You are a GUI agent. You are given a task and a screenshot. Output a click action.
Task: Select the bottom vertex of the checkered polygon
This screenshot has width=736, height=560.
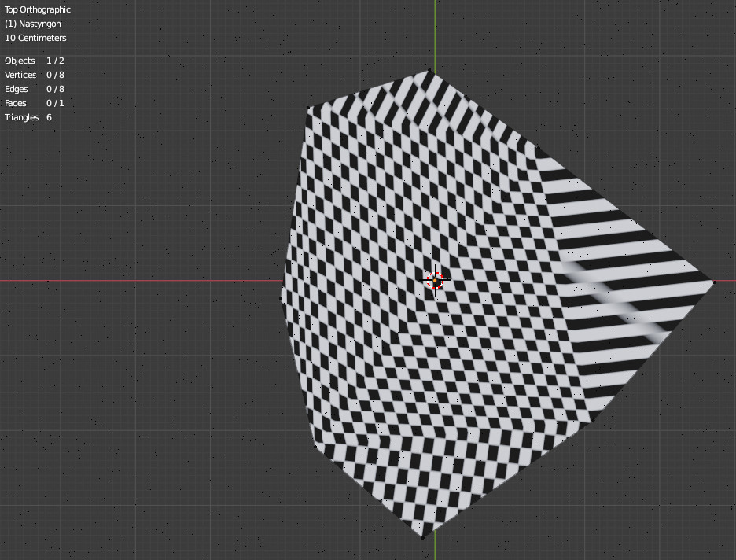point(422,537)
